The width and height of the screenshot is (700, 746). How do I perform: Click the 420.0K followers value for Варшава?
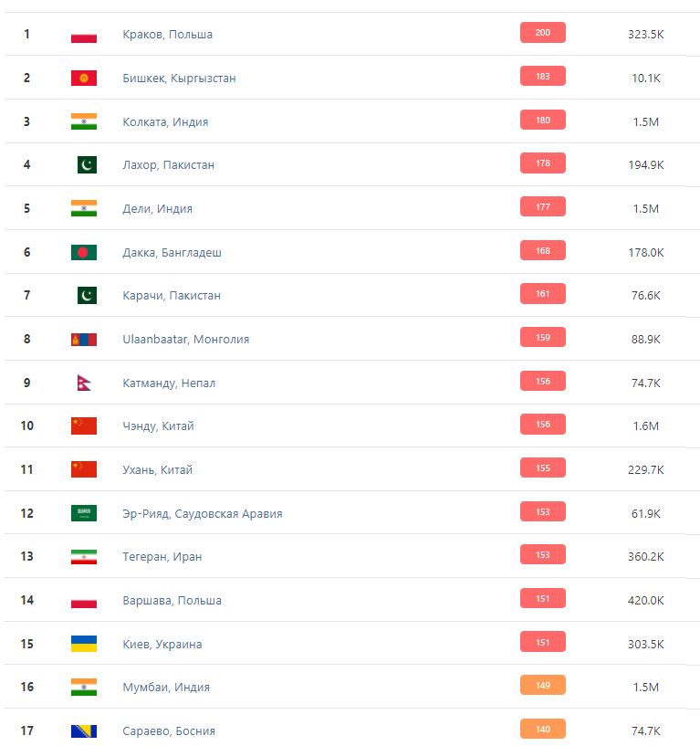pyautogui.click(x=645, y=601)
